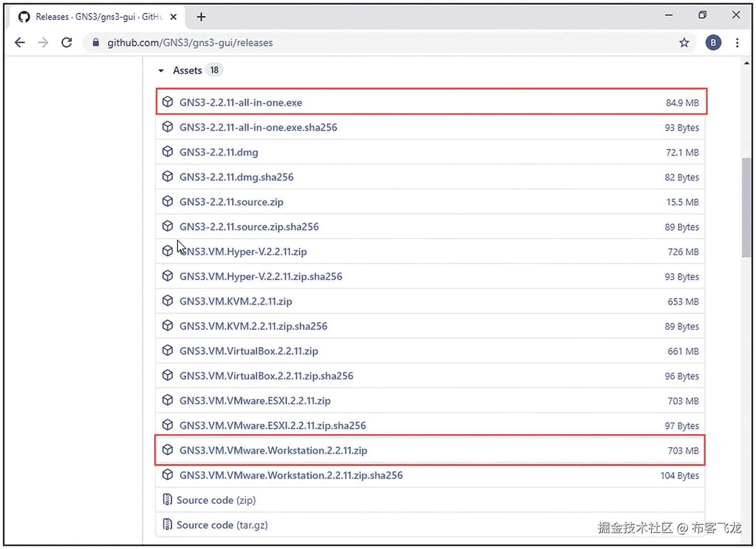Click package icon beside VirtualBox.2.2.11.zip.sha256
The image size is (756, 549).
(x=168, y=375)
